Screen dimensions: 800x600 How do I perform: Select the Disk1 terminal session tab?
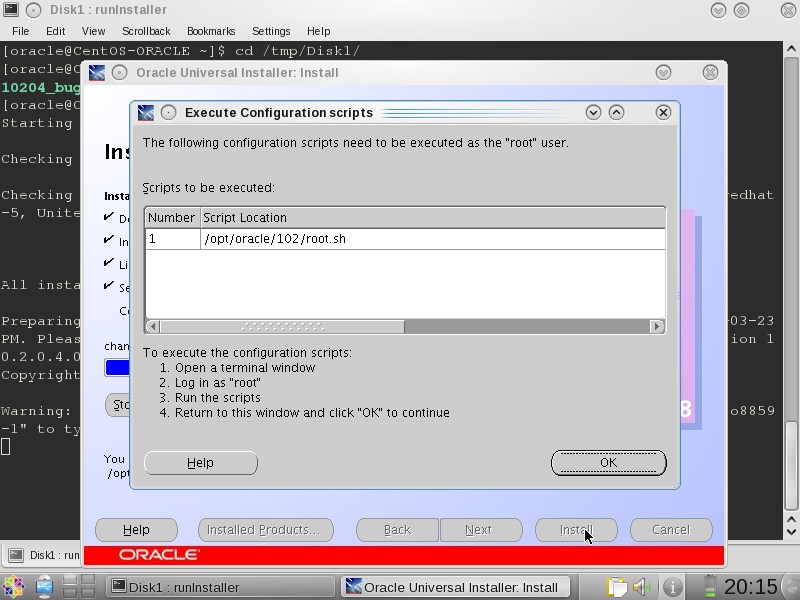click(x=41, y=555)
